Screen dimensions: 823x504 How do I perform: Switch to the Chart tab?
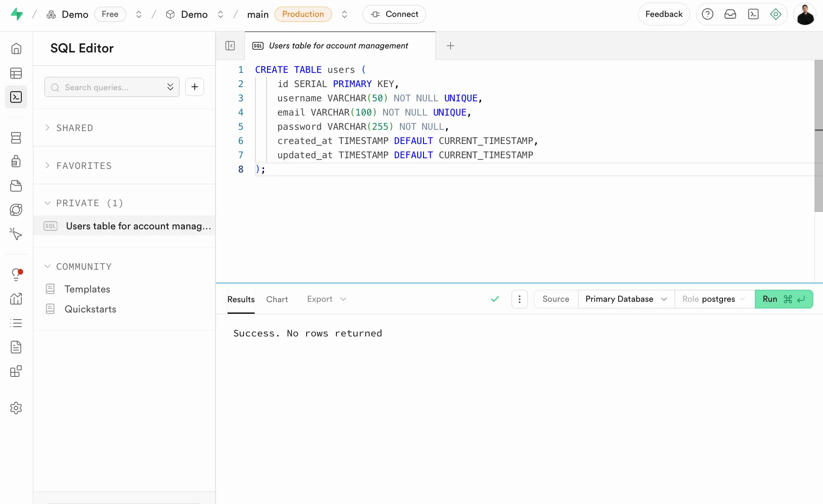coord(277,299)
